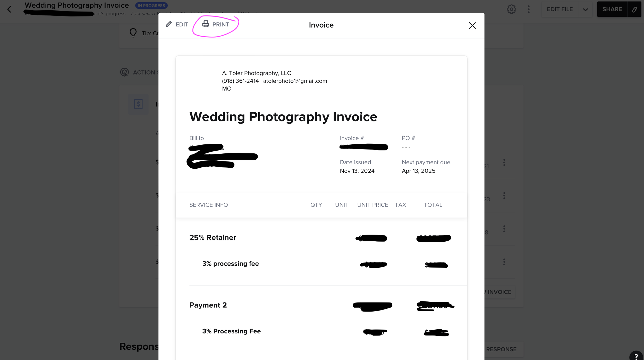Click the Bill to label
This screenshot has width=644, height=360.
pyautogui.click(x=197, y=138)
